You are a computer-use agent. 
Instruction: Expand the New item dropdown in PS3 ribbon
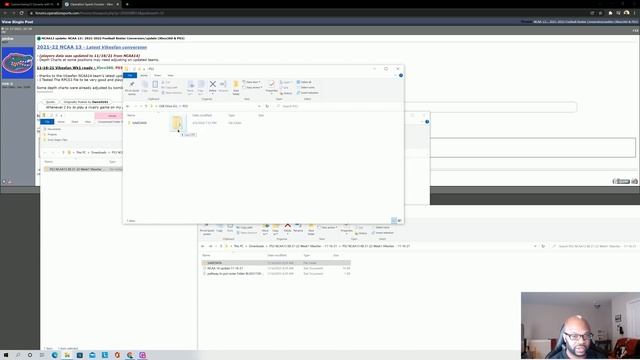[252, 82]
